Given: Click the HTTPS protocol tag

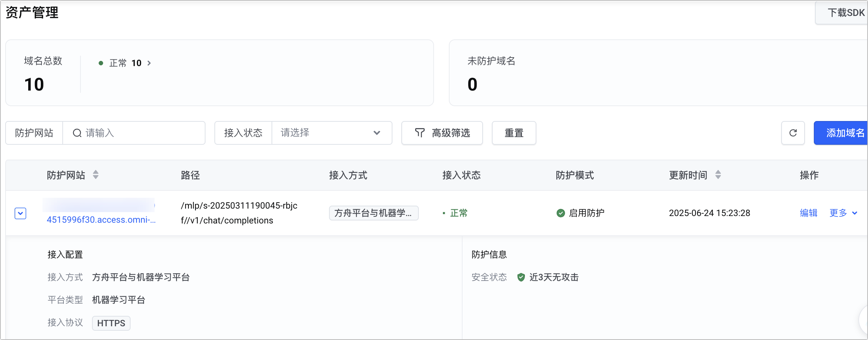Looking at the screenshot, I should click(x=111, y=323).
